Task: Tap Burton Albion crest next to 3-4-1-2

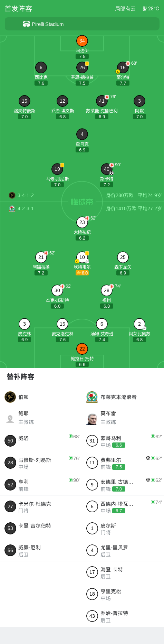Action: (x=12, y=195)
